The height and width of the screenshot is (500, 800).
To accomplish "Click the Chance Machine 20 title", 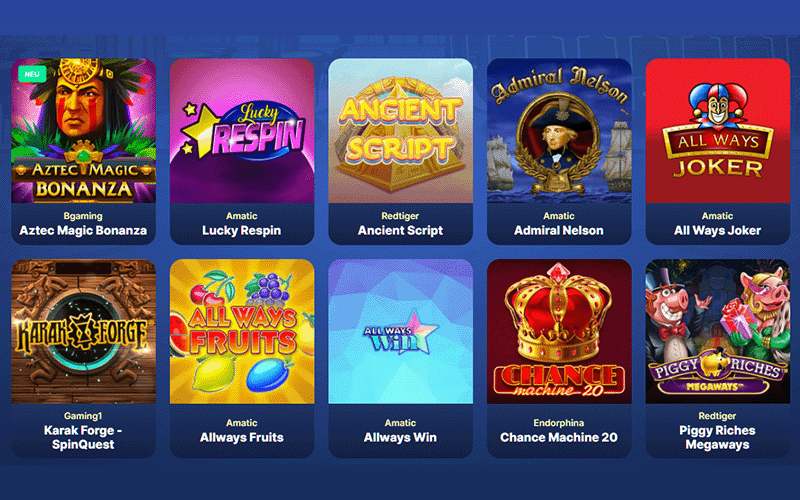I will click(559, 438).
